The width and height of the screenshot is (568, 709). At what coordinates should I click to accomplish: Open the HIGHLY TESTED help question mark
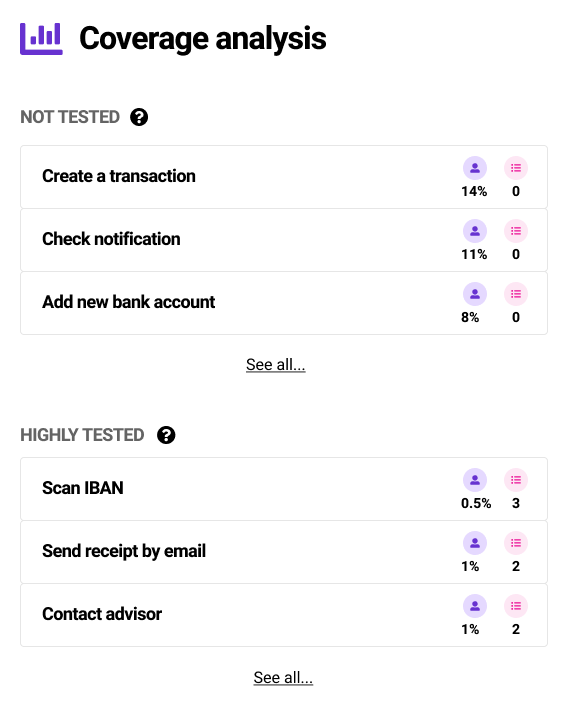point(166,435)
